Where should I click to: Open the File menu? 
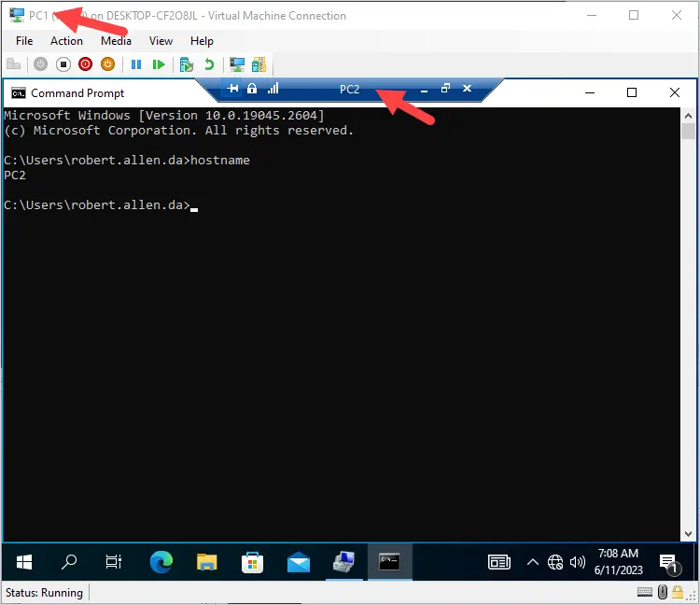(24, 41)
